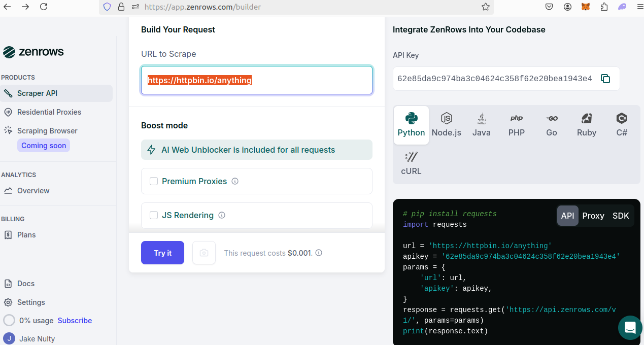Enable the Premium Proxies checkbox

click(154, 181)
